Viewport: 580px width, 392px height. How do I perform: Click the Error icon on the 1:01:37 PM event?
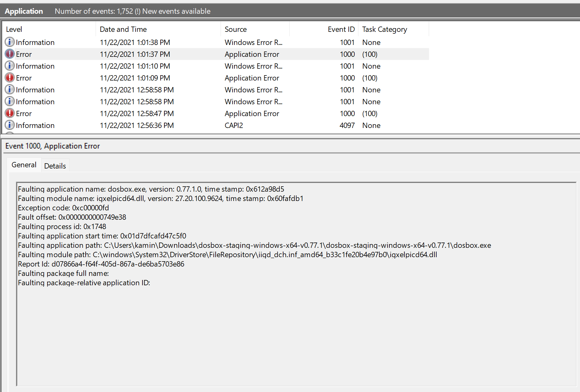coord(10,54)
